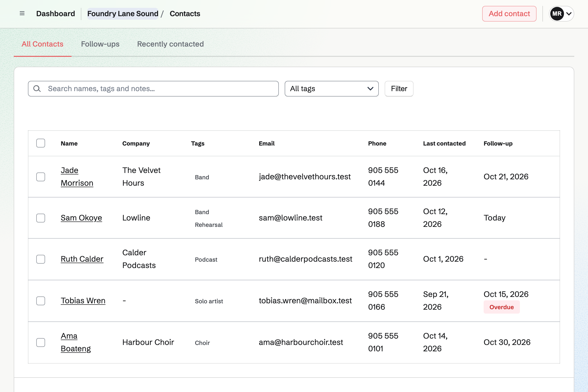Open Foundry Lane Sound breadcrumb

tap(123, 13)
